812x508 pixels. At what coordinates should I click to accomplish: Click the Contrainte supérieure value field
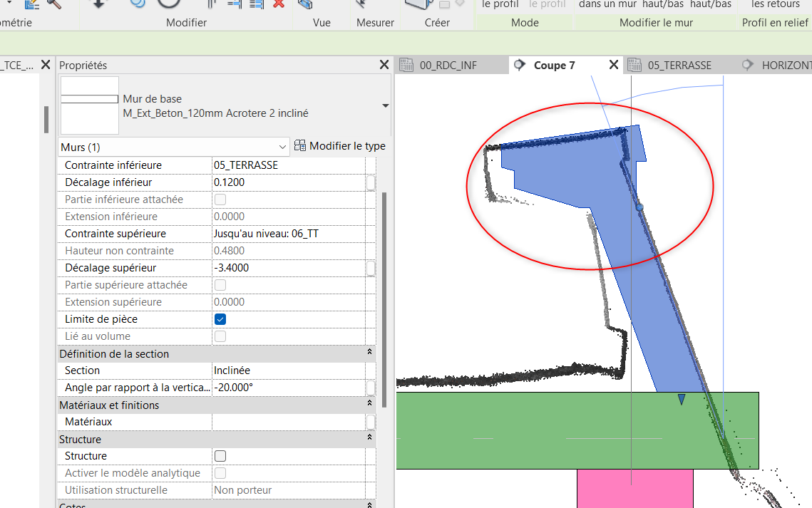[288, 234]
